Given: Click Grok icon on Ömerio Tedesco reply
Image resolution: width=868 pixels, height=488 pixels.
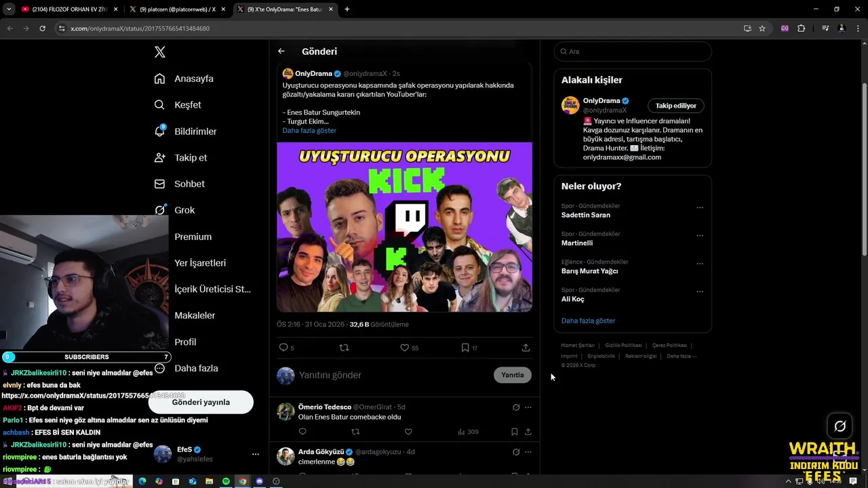Looking at the screenshot, I should coord(516,407).
